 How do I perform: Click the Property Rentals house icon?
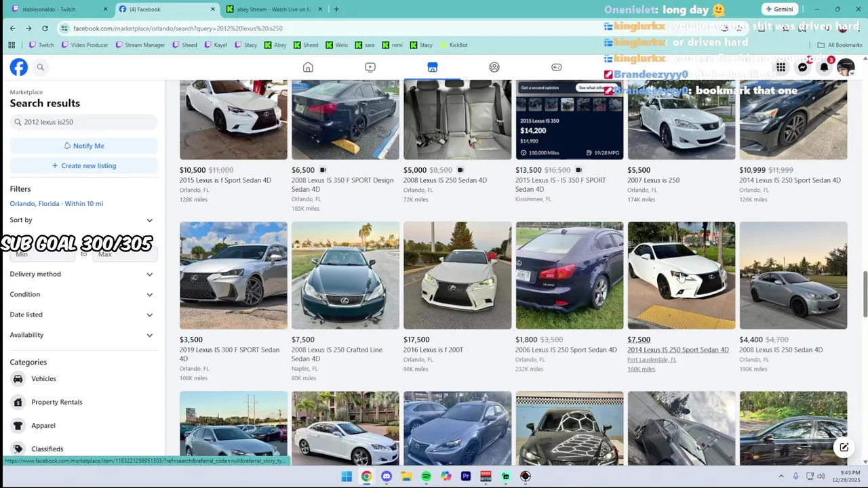tap(18, 402)
